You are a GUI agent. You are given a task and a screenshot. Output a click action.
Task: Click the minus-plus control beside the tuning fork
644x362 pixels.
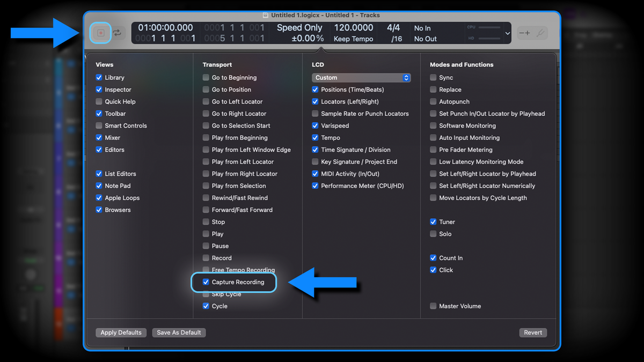(x=525, y=33)
